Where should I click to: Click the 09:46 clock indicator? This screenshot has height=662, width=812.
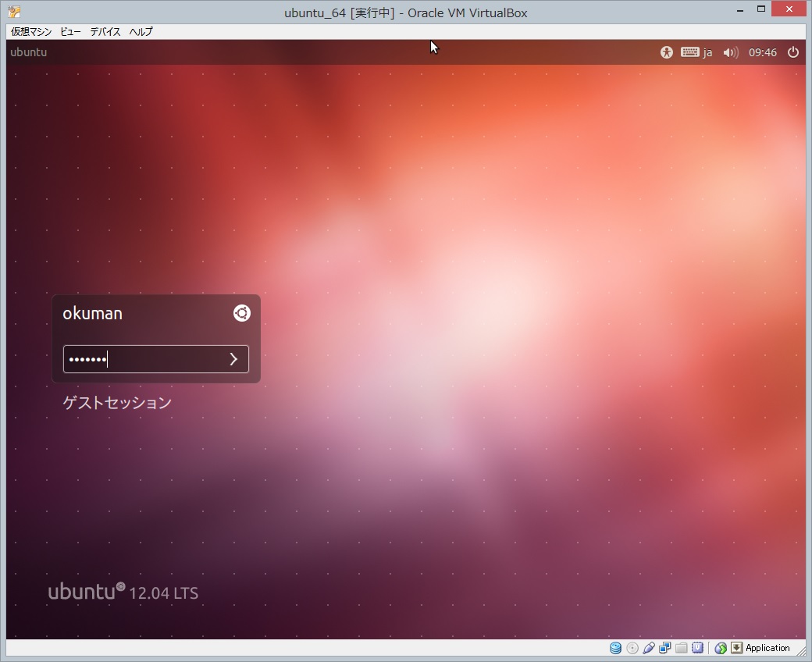[762, 52]
